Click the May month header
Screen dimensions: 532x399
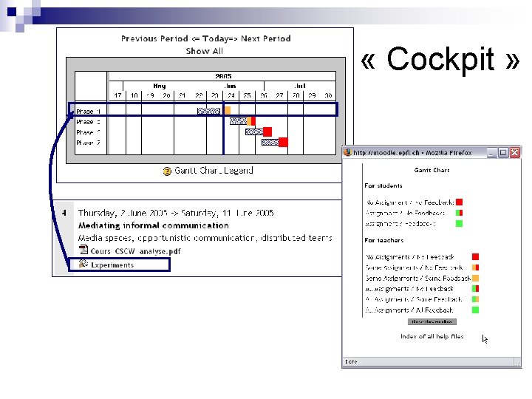159,86
